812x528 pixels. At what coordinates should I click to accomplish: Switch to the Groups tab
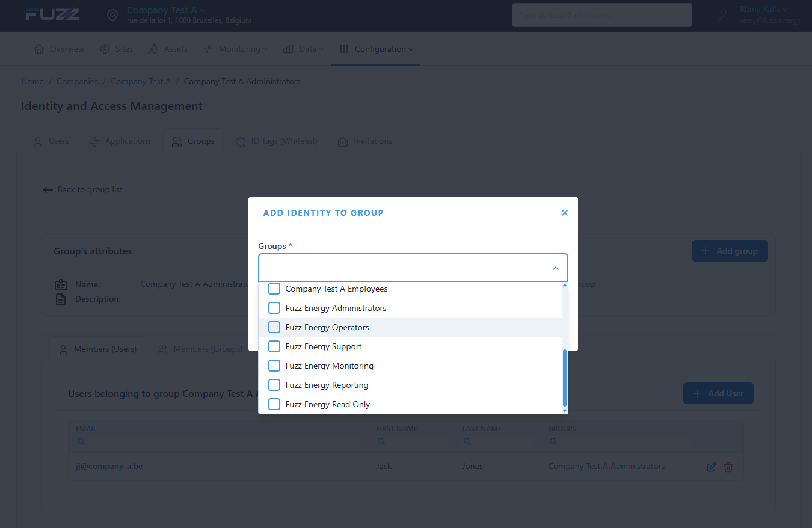tap(193, 141)
